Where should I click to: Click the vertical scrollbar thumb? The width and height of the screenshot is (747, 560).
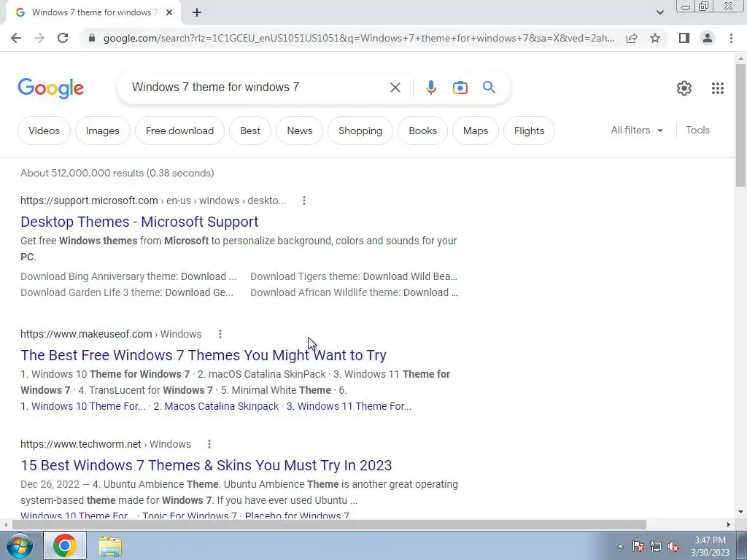740,125
